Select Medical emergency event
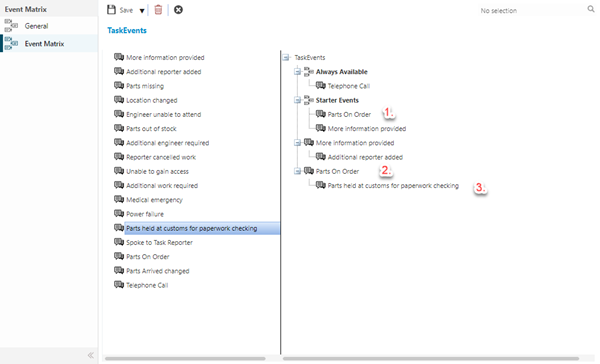The image size is (600, 364). pos(154,200)
